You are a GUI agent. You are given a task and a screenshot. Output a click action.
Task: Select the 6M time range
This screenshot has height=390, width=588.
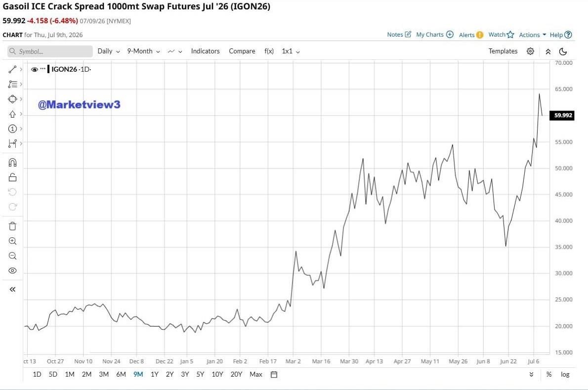tap(121, 374)
